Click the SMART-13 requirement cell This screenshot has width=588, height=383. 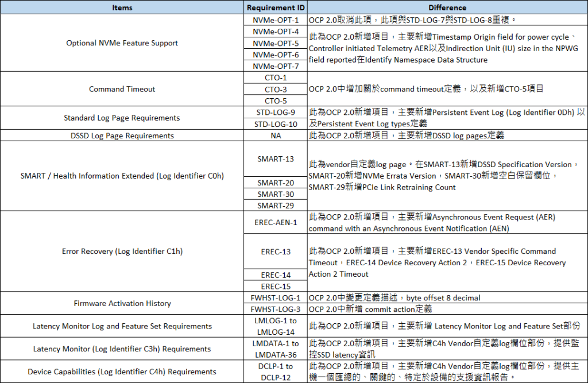tap(276, 159)
